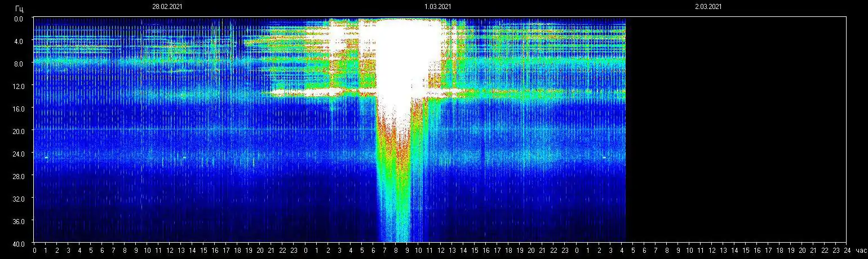868x259 pixels.
Task: Select the 8.0 frequency axis label
Action: tap(19, 64)
